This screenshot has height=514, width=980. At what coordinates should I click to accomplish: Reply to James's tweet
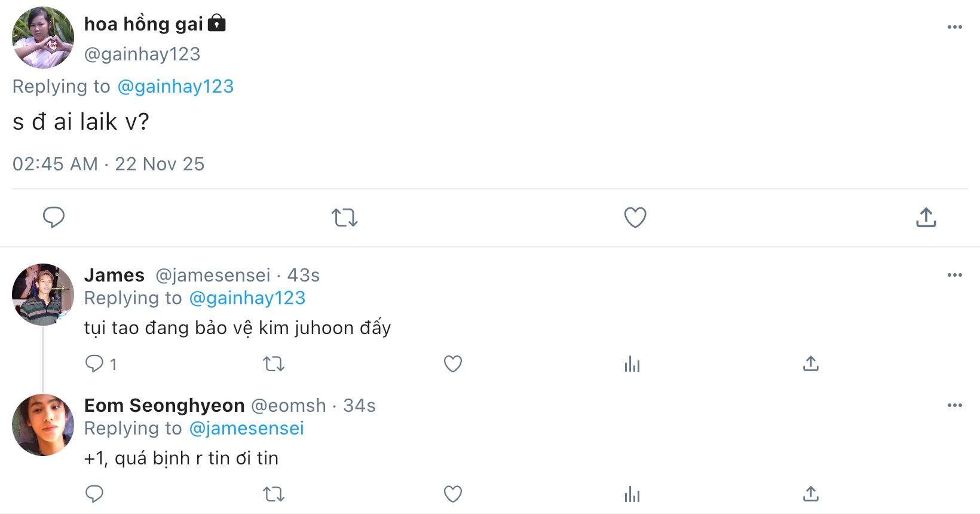(94, 363)
